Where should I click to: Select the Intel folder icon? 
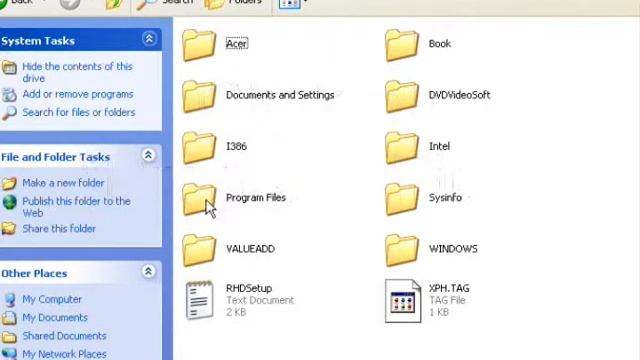[x=402, y=148]
